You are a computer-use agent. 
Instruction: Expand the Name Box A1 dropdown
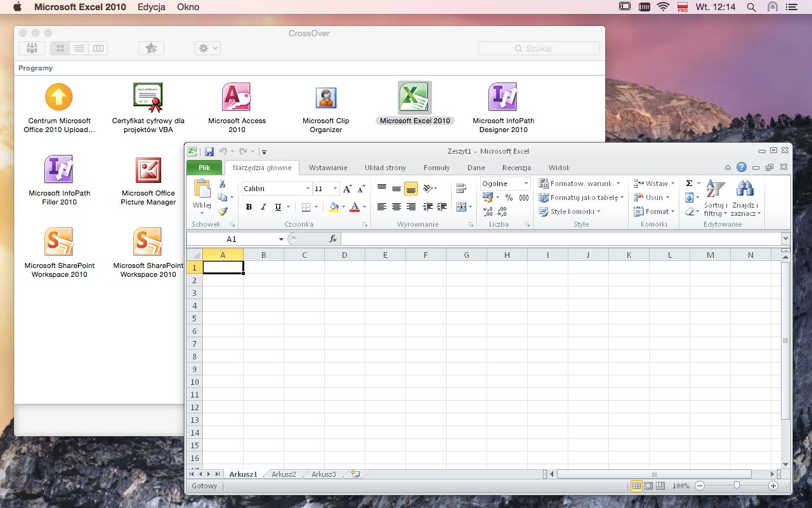[281, 239]
